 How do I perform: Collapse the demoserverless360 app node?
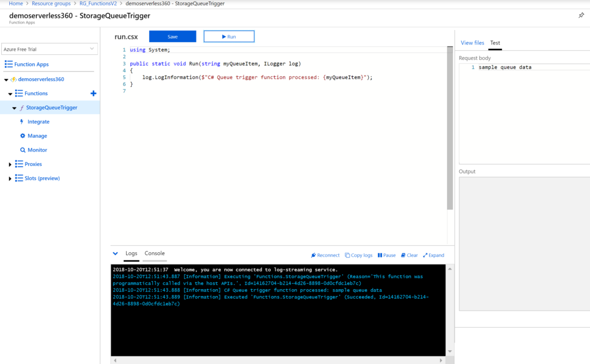point(6,79)
